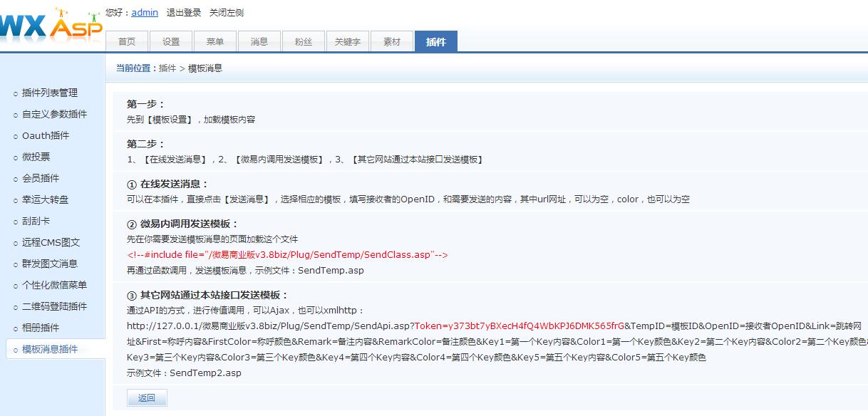The height and width of the screenshot is (416, 868).
Task: Open 相册插件 sidebar item
Action: coord(41,328)
